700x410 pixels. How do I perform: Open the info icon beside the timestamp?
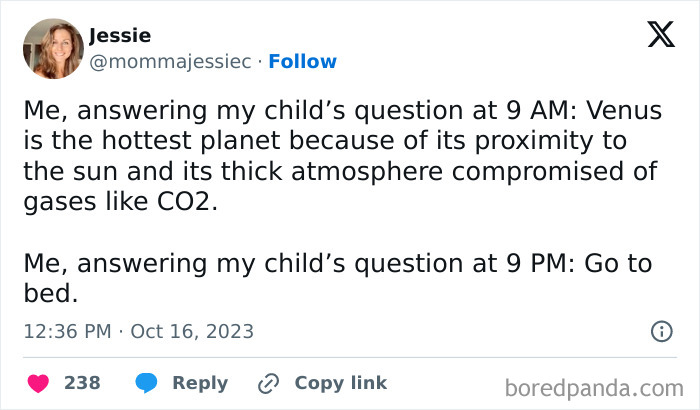[x=661, y=331]
